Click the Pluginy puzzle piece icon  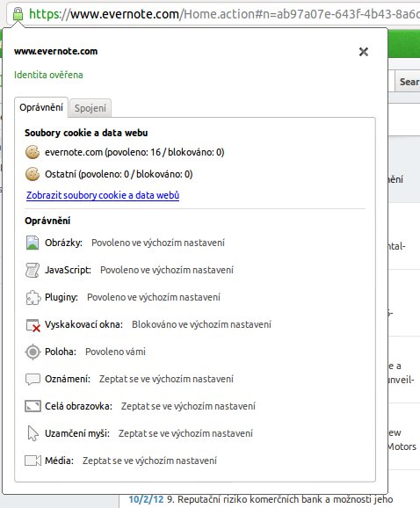(33, 297)
